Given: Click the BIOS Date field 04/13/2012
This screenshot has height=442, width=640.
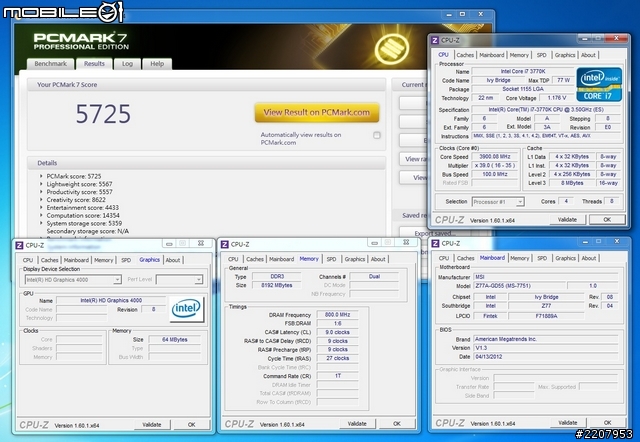Looking at the screenshot, I should 546,357.
